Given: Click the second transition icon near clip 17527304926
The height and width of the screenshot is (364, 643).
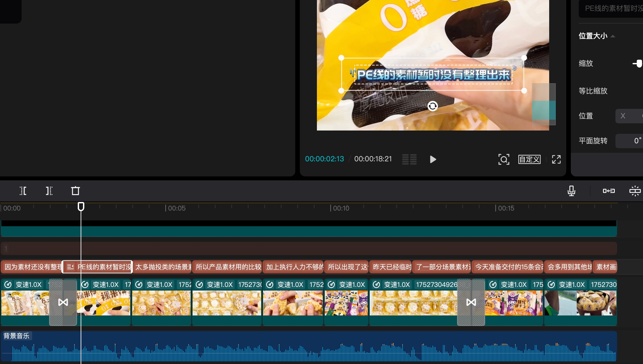Looking at the screenshot, I should tap(471, 302).
